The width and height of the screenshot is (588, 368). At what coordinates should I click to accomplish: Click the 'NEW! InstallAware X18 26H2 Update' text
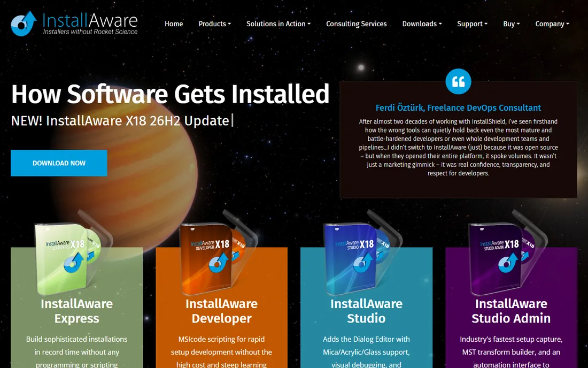click(x=120, y=121)
